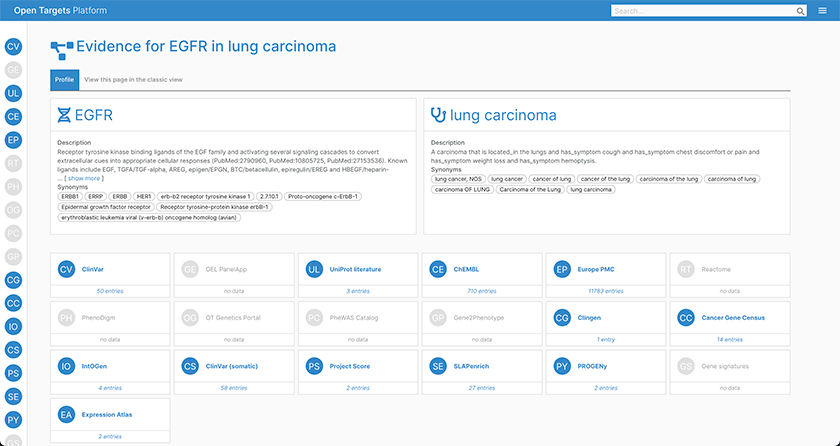Click the Open Targets Platform logo
Viewport: 840px width, 446px height.
[x=60, y=11]
